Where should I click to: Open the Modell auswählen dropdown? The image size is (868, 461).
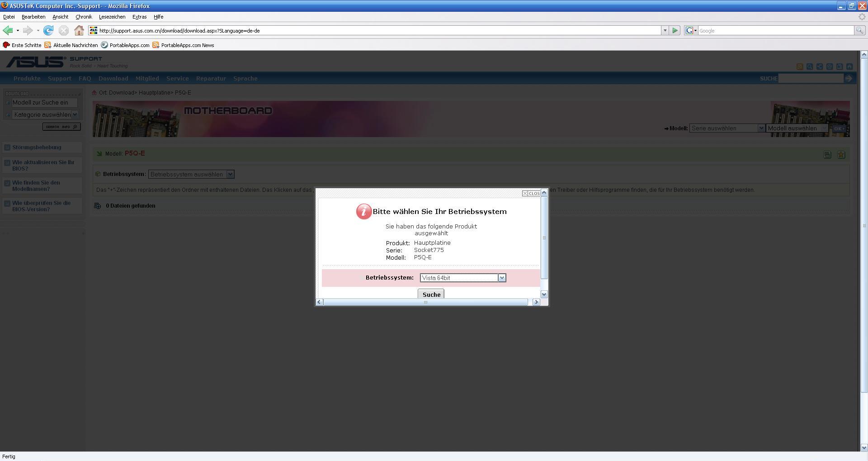(x=797, y=128)
